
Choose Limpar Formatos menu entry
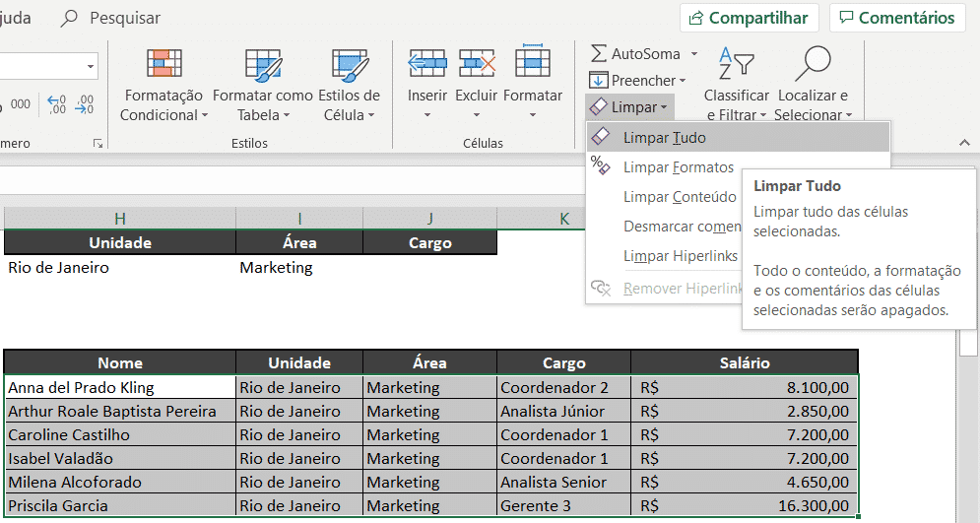click(x=679, y=167)
